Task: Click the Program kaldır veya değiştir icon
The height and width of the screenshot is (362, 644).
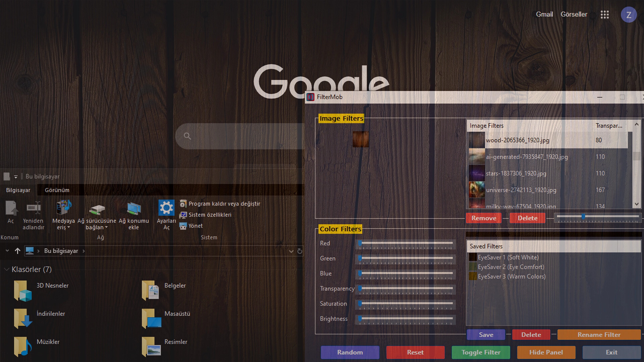Action: point(183,203)
